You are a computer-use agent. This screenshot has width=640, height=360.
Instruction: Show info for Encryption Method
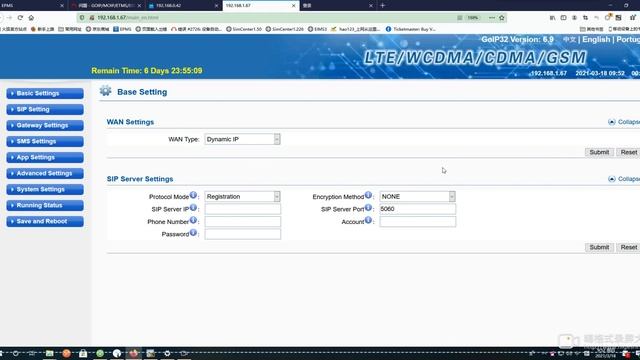click(x=368, y=195)
